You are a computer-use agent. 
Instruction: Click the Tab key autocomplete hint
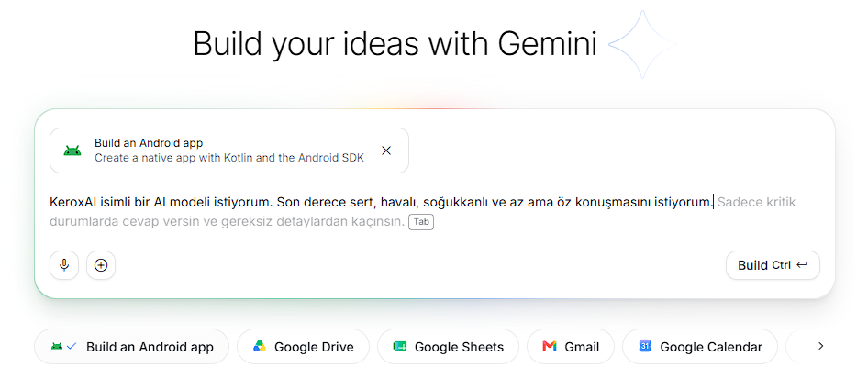click(421, 222)
